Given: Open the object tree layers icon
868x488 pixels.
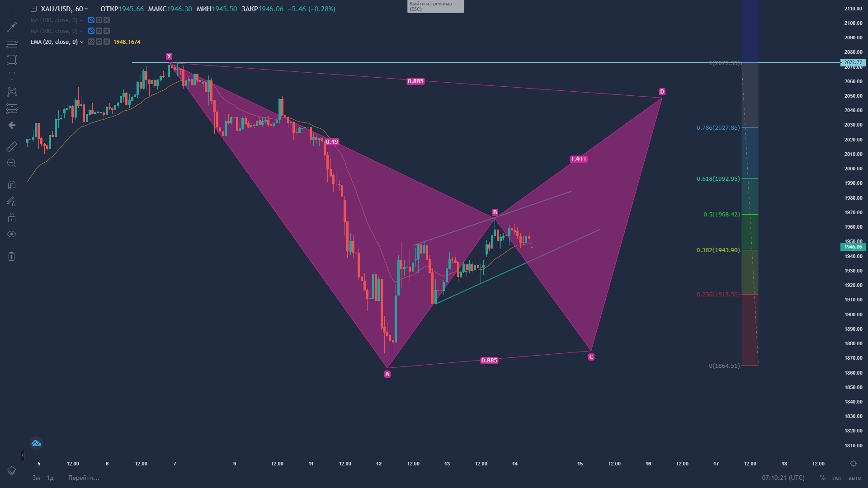Looking at the screenshot, I should tap(12, 471).
